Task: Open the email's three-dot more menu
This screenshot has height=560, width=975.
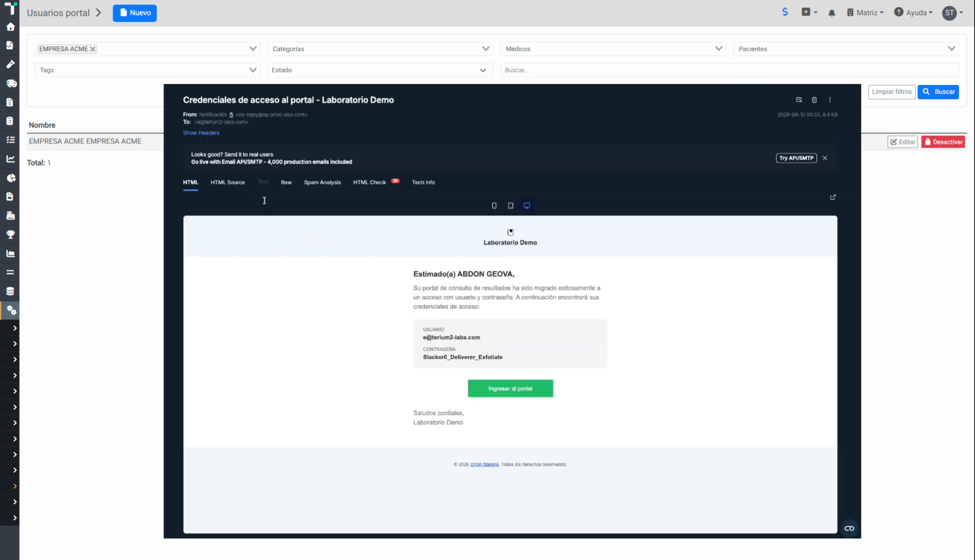Action: point(830,100)
